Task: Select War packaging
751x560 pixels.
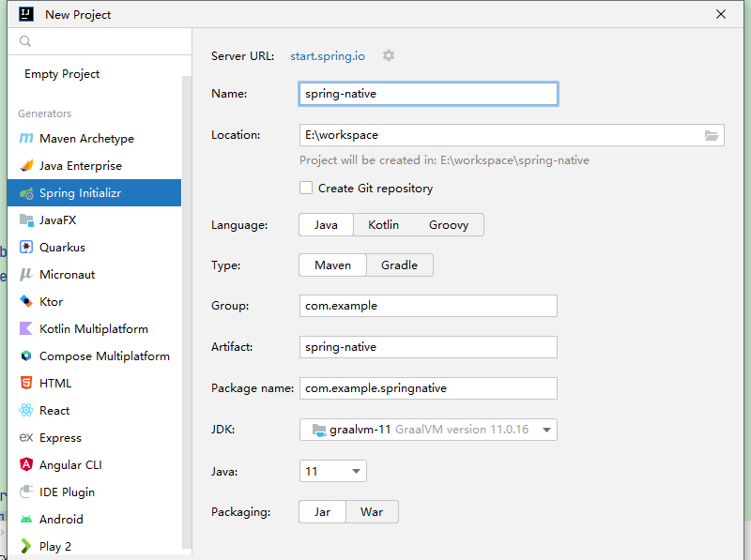Action: (372, 512)
